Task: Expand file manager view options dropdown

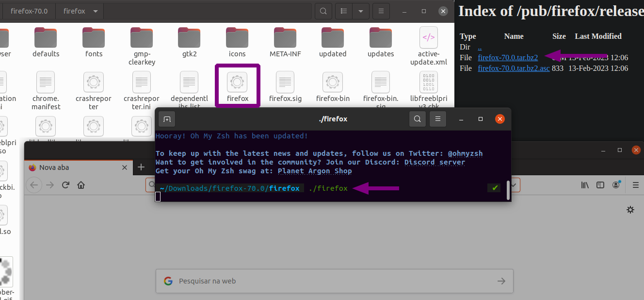Action: (x=360, y=11)
